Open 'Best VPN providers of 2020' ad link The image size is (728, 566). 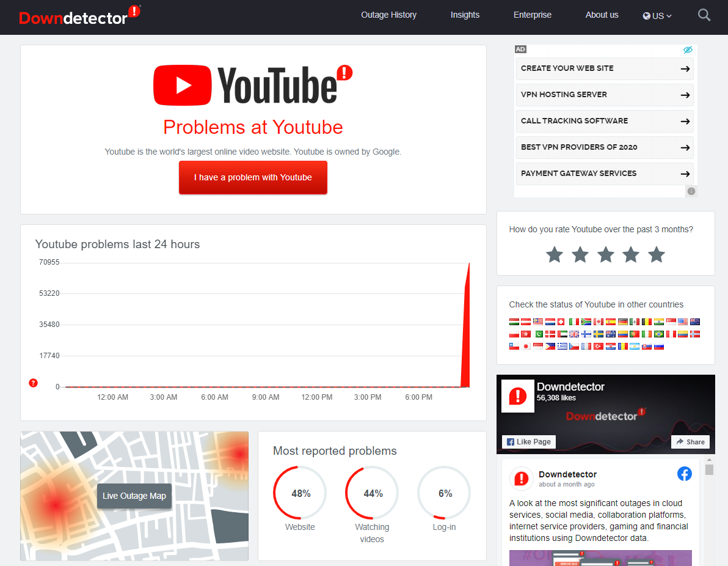click(x=605, y=147)
